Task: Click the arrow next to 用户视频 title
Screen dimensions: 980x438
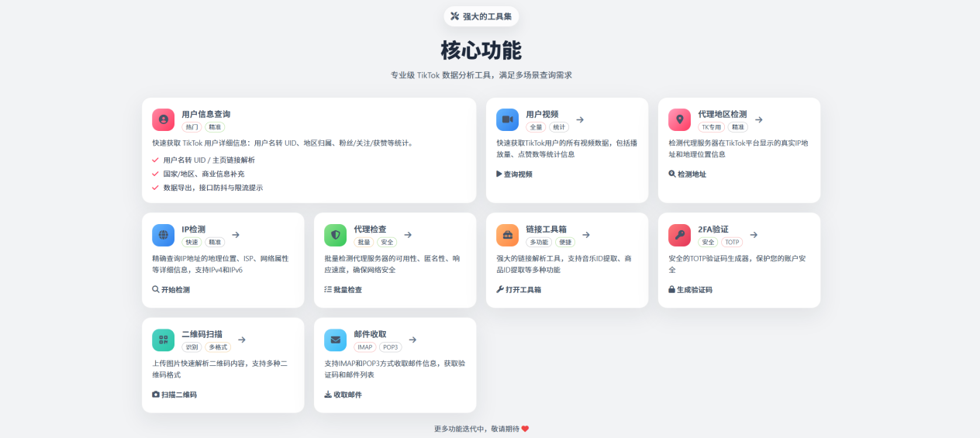Action: click(x=580, y=119)
